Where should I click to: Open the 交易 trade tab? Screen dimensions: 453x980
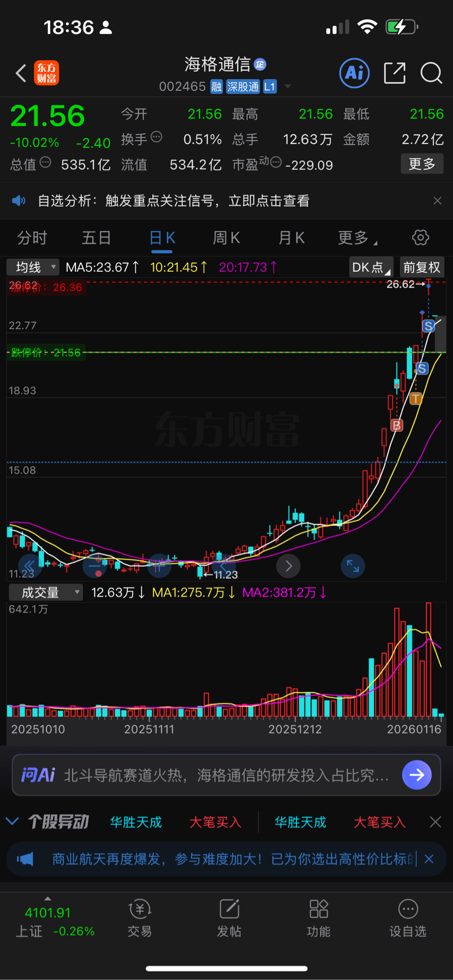(x=140, y=919)
